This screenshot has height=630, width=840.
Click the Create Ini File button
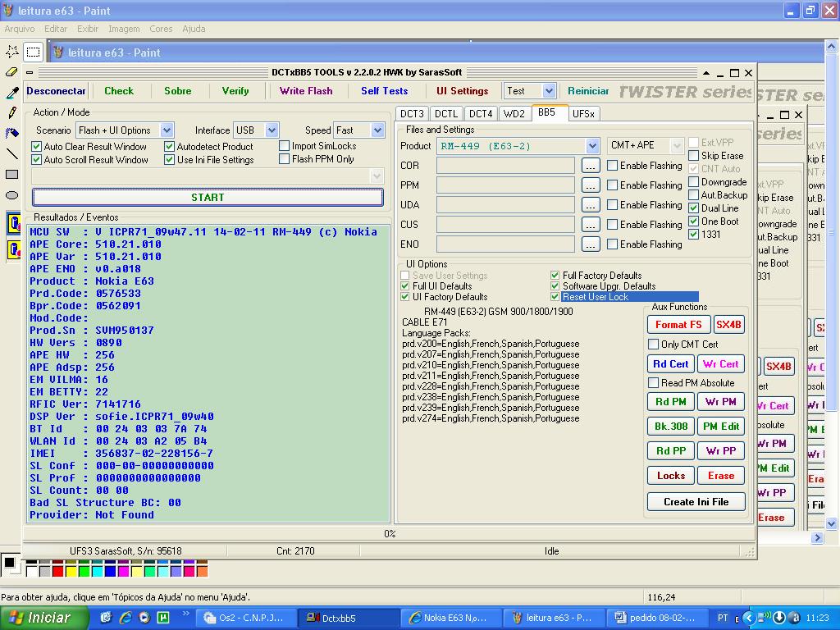pos(696,501)
